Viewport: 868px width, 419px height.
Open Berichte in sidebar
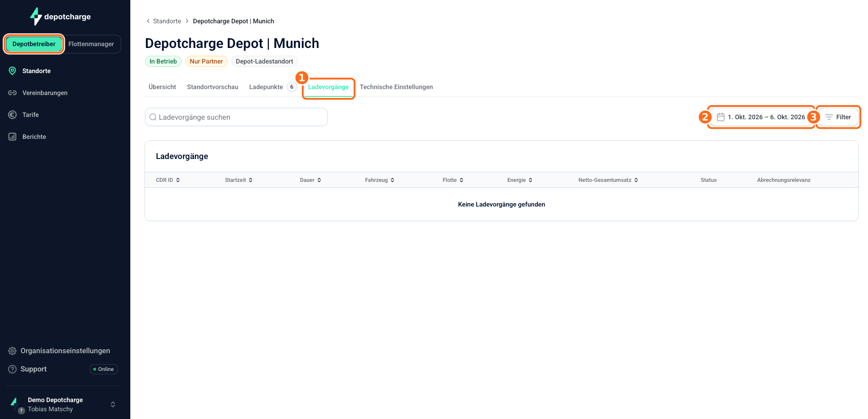click(x=34, y=137)
